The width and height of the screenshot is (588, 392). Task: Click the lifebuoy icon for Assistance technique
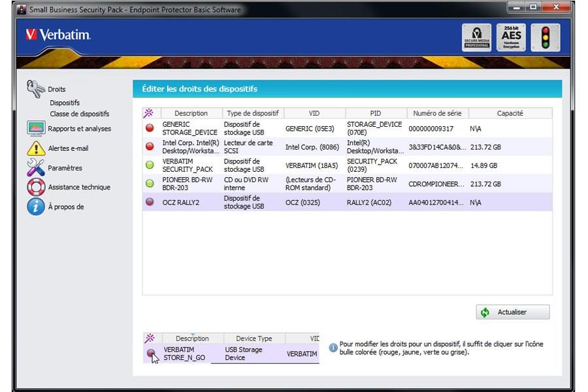[36, 187]
